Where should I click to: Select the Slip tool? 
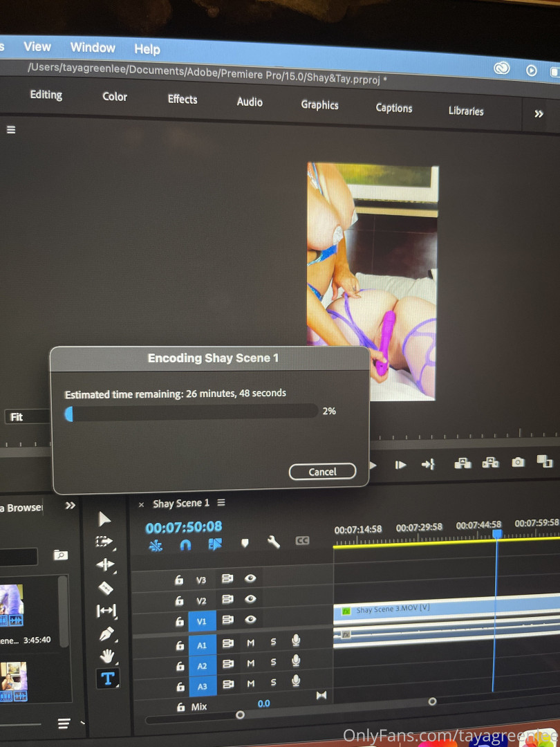click(x=106, y=611)
